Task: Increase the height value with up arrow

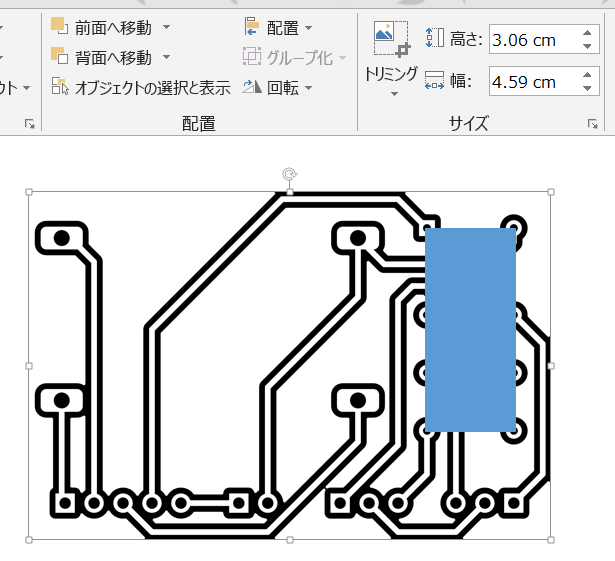Action: click(x=587, y=33)
